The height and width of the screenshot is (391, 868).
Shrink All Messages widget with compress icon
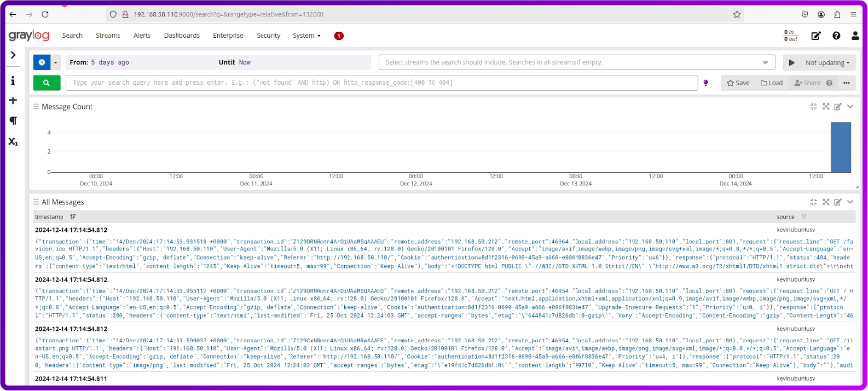[813, 202]
